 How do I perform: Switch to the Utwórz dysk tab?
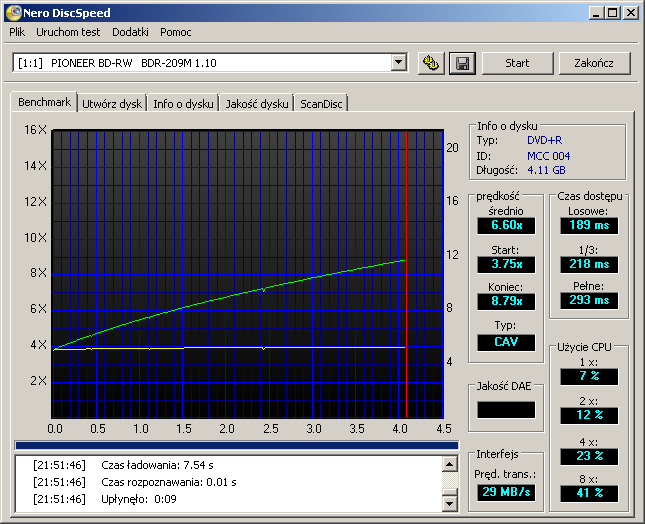coord(112,104)
